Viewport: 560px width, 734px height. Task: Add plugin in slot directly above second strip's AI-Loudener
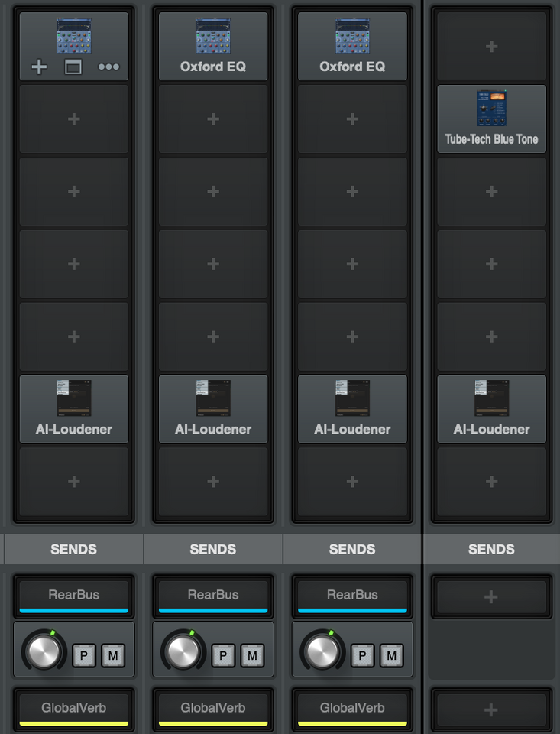[213, 336]
